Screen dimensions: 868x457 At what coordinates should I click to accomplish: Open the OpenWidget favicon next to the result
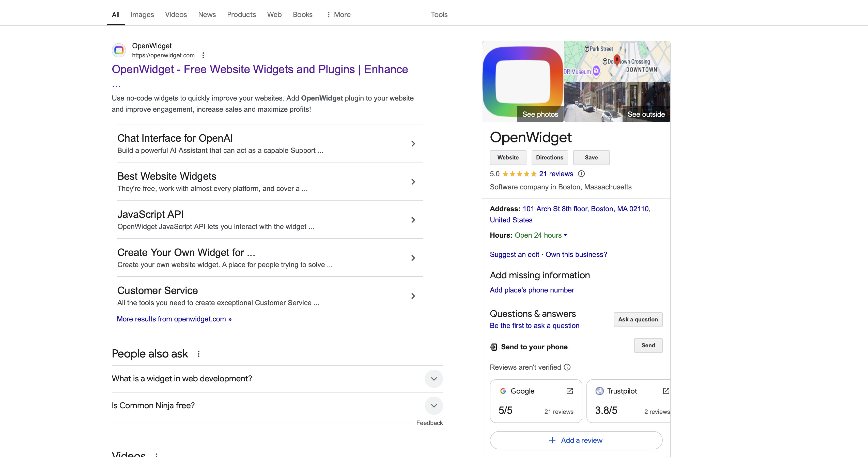tap(119, 50)
